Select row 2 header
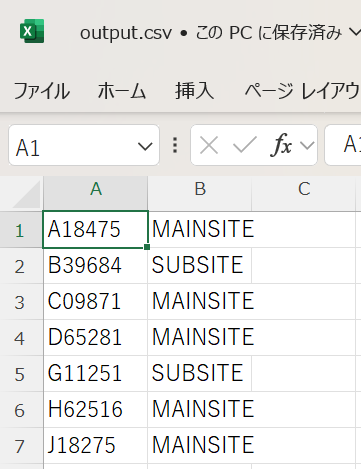The width and height of the screenshot is (361, 469). (21, 266)
